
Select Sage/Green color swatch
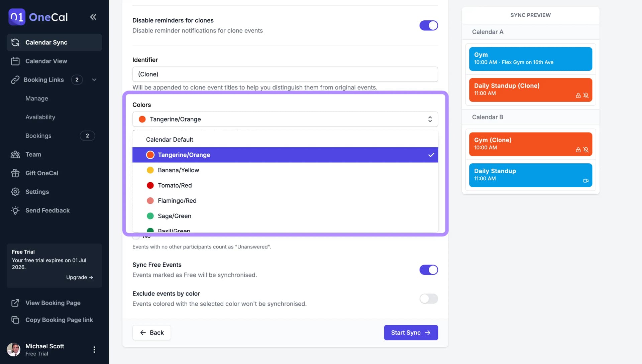[x=150, y=216]
